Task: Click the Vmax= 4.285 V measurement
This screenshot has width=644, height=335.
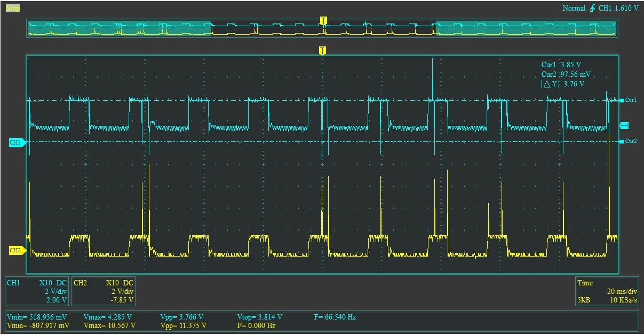Action: coord(107,317)
